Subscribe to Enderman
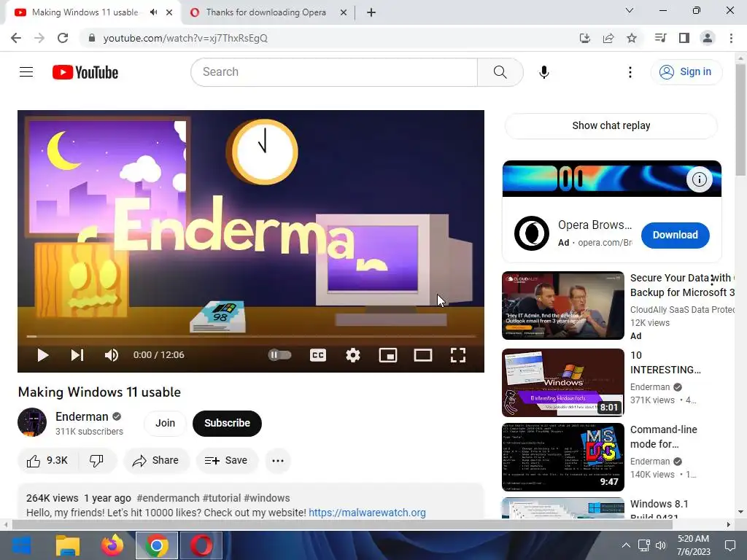Viewport: 747px width, 560px height. [x=227, y=423]
